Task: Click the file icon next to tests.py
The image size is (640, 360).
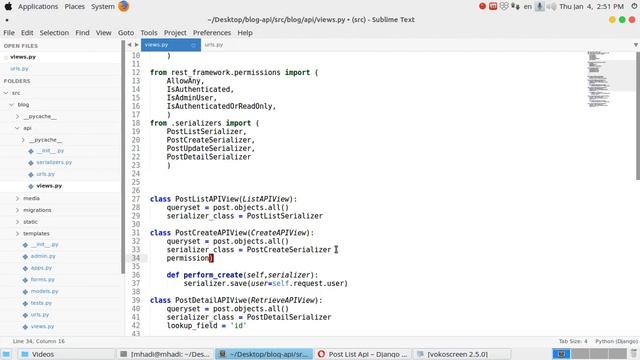Action: [x=25, y=304]
